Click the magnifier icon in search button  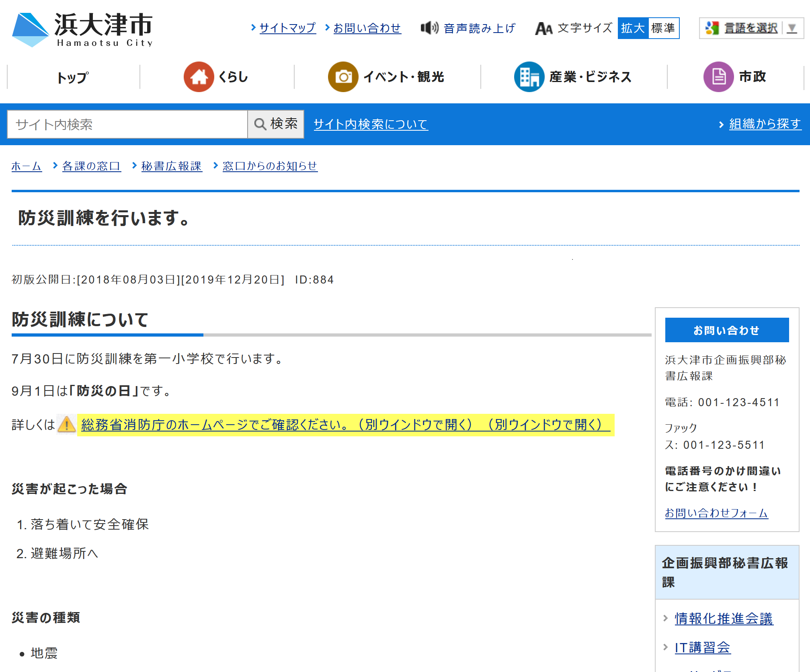tap(260, 124)
